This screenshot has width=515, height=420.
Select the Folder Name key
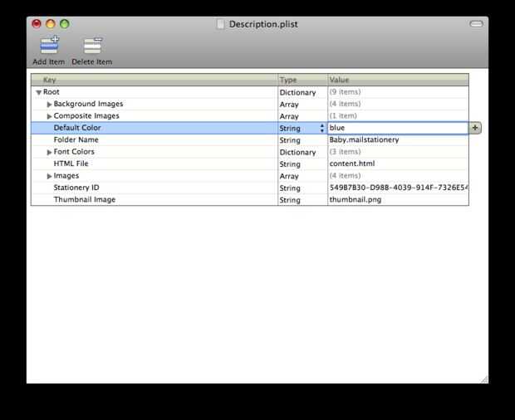[76, 139]
